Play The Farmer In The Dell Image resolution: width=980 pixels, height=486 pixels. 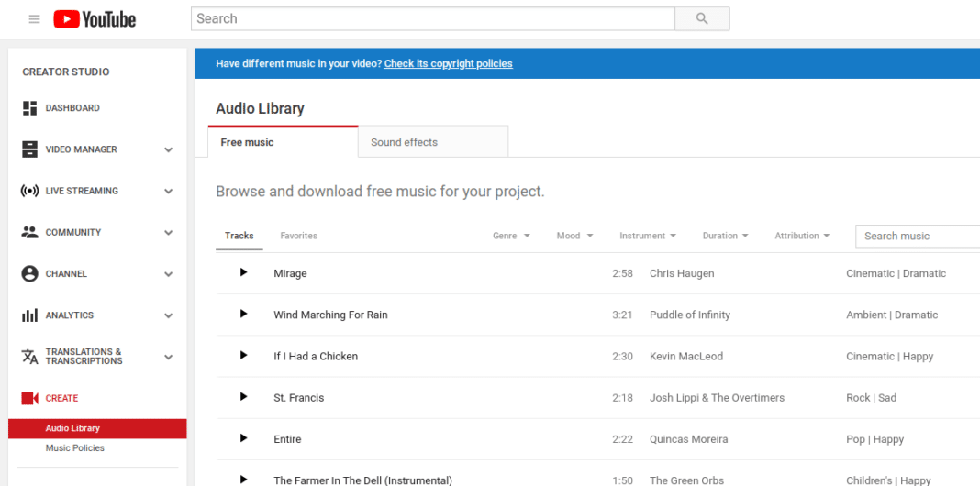[244, 480]
